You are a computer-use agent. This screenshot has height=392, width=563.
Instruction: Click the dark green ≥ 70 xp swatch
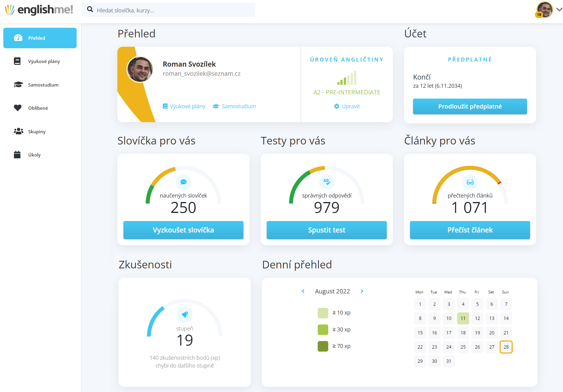(x=323, y=346)
